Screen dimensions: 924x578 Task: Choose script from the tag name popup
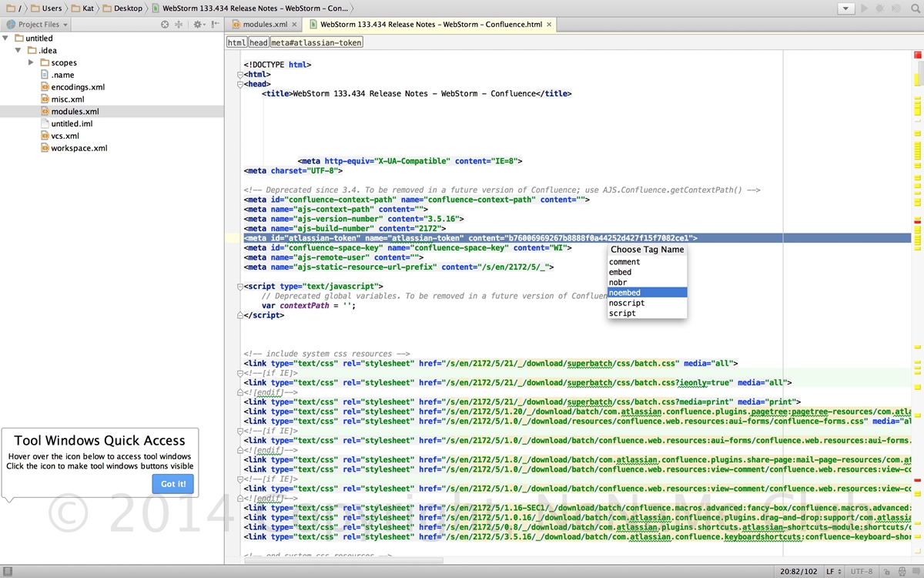click(647, 314)
